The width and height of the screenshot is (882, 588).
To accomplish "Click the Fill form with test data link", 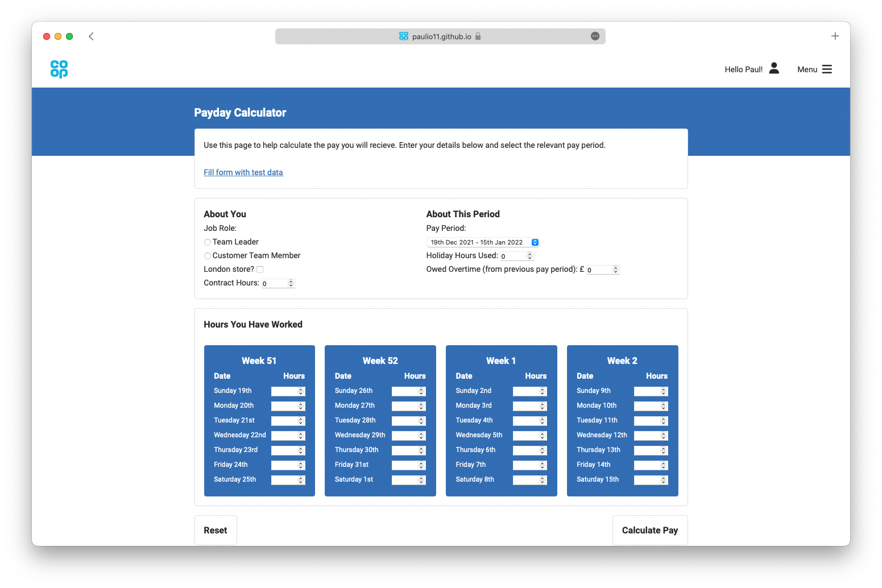I will tap(243, 172).
